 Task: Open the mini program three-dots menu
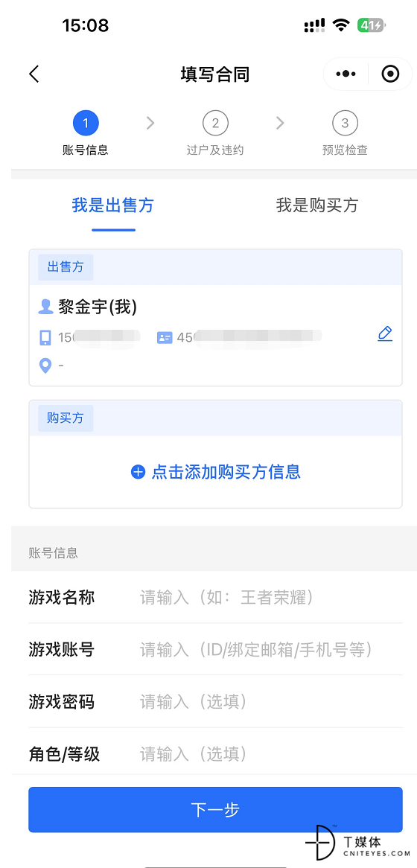(x=346, y=74)
